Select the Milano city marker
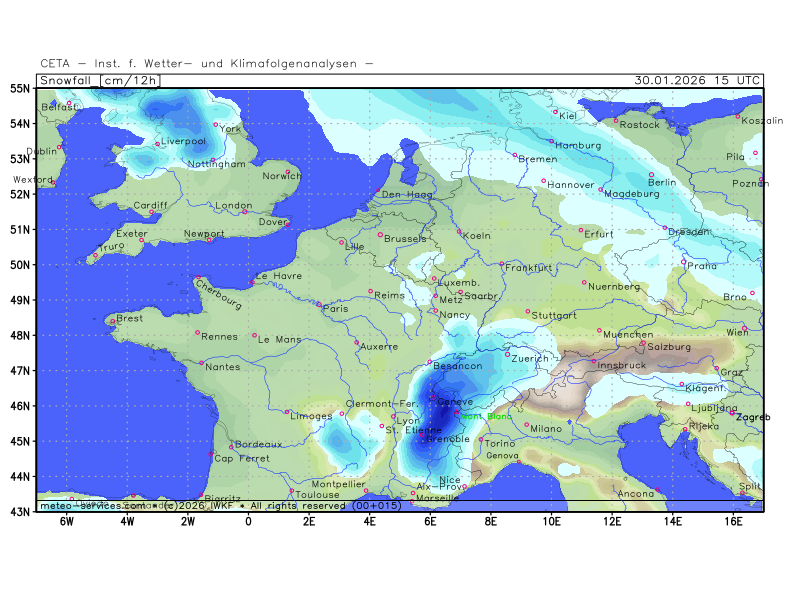The image size is (800, 600). click(527, 423)
